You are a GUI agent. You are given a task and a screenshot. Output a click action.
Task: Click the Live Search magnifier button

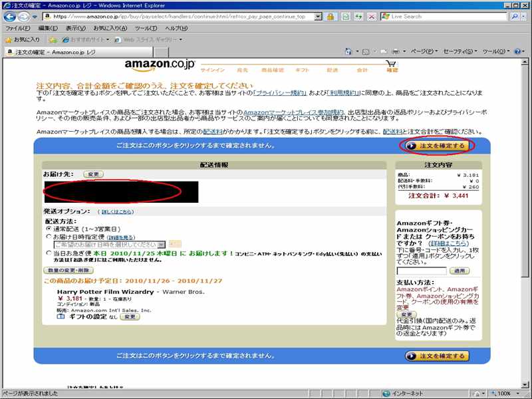[515, 16]
